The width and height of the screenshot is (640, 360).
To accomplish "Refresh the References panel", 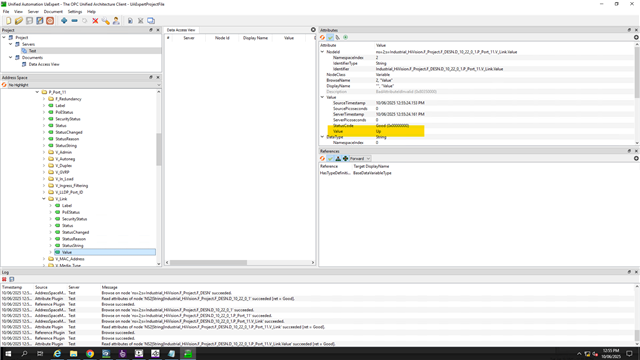I will (x=322, y=158).
